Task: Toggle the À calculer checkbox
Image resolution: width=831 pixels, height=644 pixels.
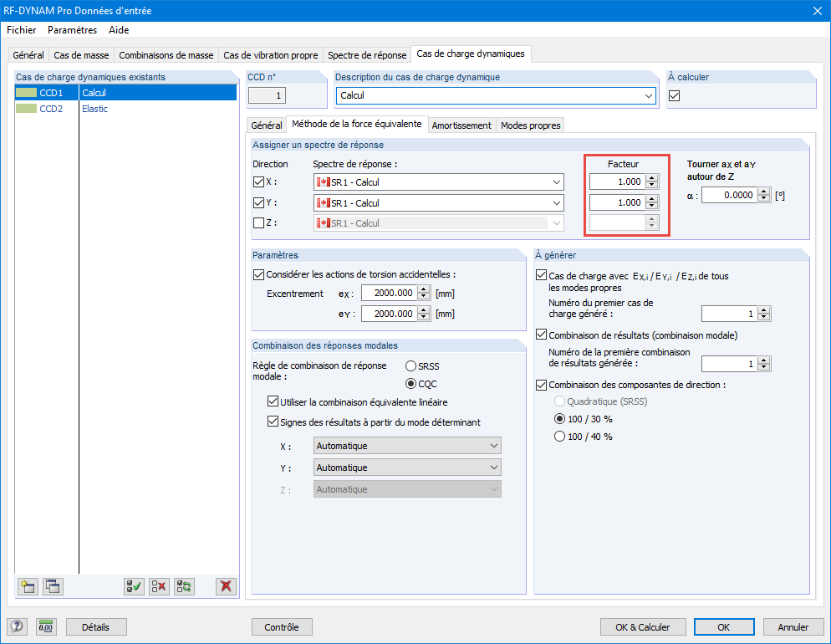Action: coord(674,96)
